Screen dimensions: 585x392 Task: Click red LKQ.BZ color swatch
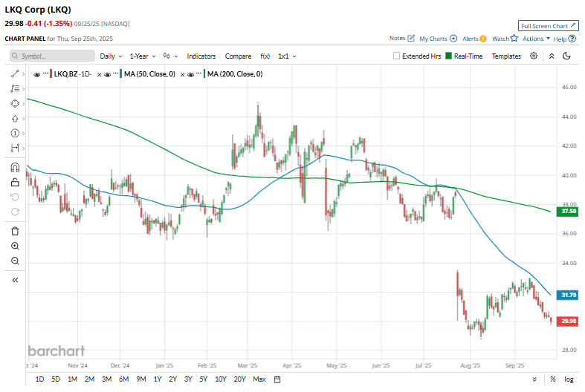tap(51, 74)
